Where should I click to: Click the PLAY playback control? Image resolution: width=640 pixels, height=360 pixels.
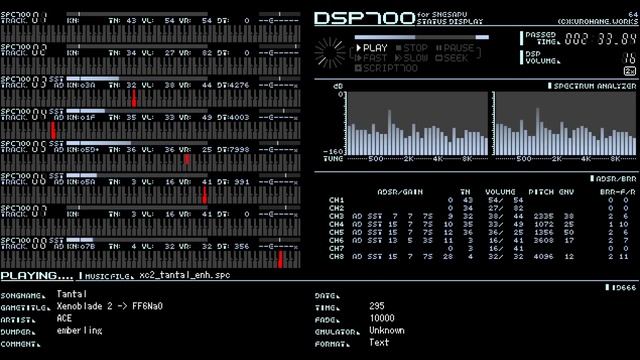pyautogui.click(x=372, y=48)
